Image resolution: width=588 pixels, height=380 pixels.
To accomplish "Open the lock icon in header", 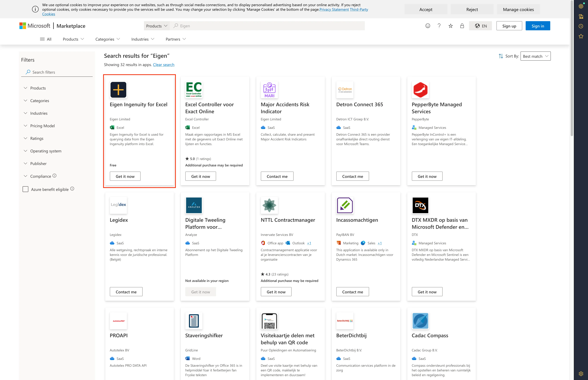I will click(462, 26).
